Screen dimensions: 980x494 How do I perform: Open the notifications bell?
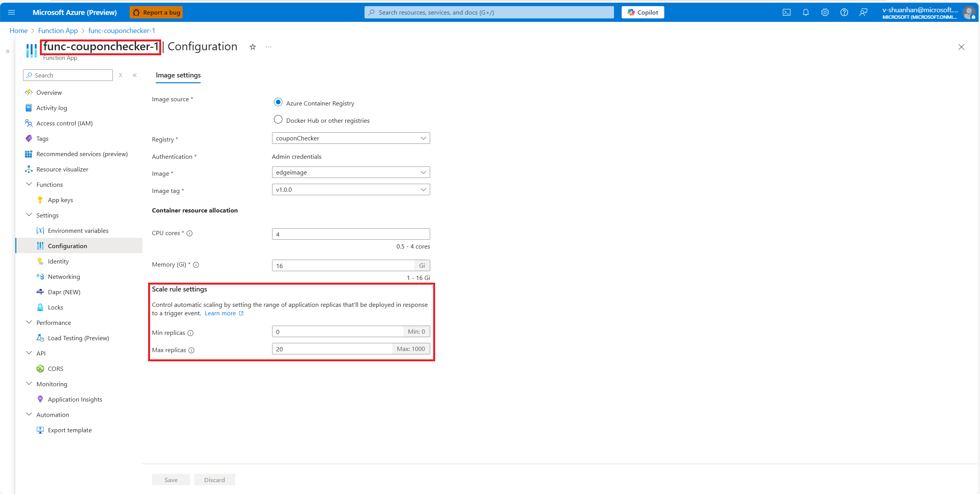tap(806, 12)
